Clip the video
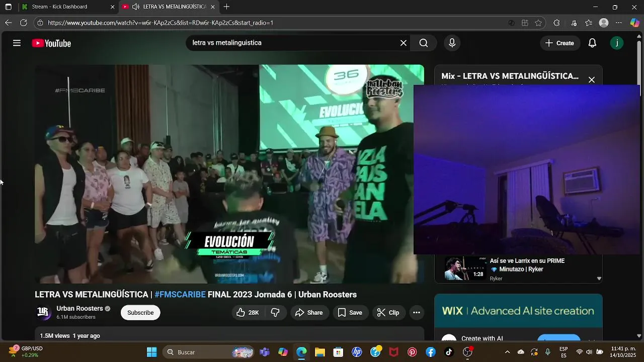 click(388, 313)
